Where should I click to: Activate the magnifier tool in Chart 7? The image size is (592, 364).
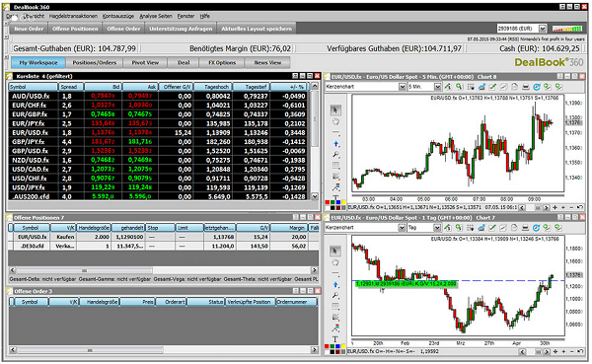[335, 295]
